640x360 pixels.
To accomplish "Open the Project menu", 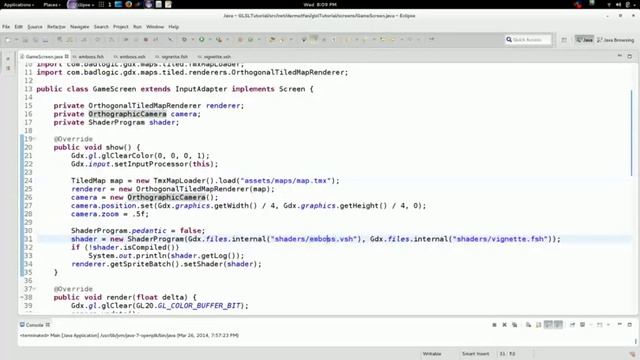I will point(120,27).
